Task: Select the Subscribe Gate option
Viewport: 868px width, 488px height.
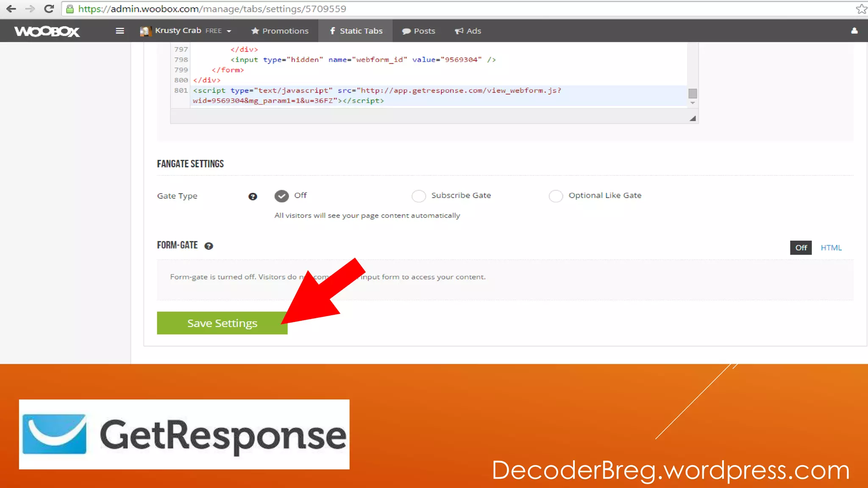Action: 419,196
